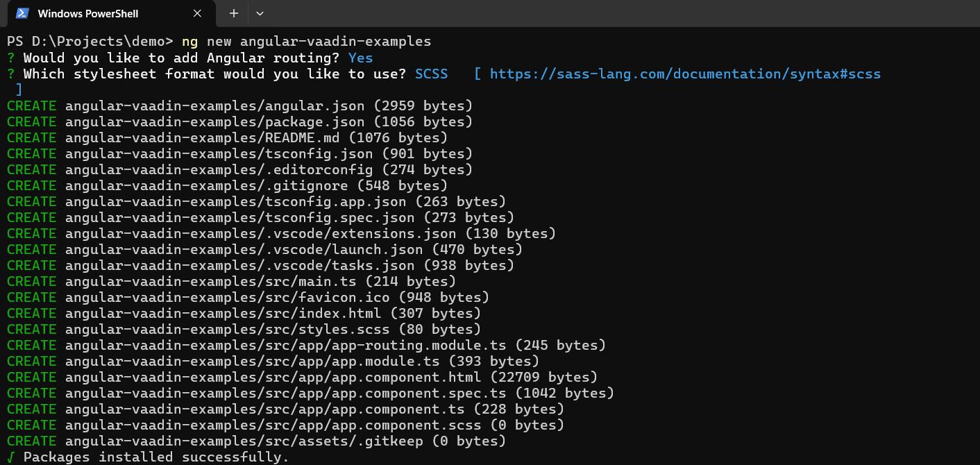
Task: Click the Yes answer for Angular routing
Action: pos(360,58)
